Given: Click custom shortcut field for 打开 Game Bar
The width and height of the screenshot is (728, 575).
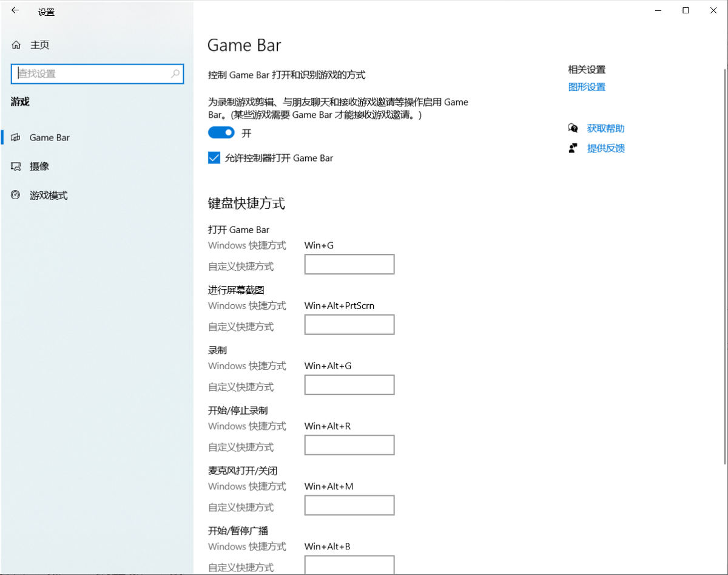Looking at the screenshot, I should click(349, 265).
